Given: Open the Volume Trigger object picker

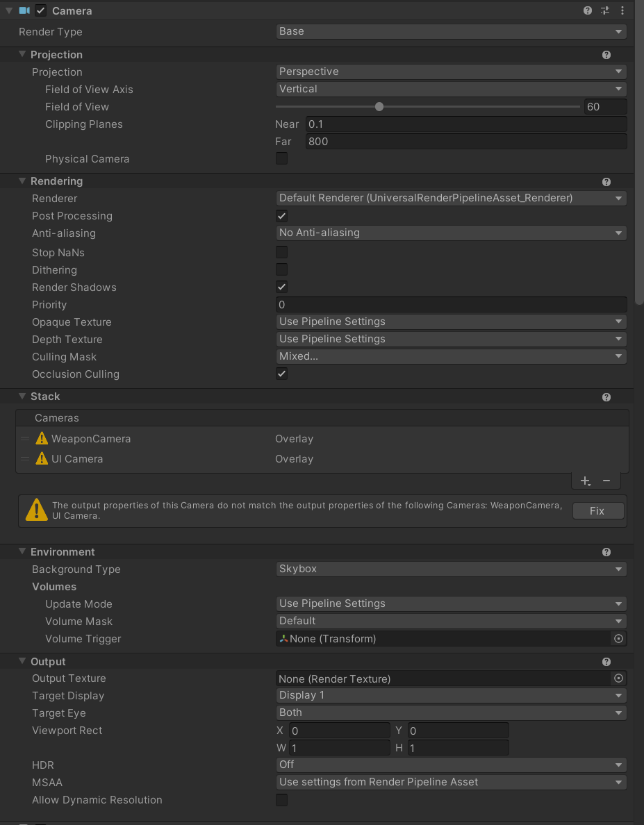Looking at the screenshot, I should [x=618, y=638].
